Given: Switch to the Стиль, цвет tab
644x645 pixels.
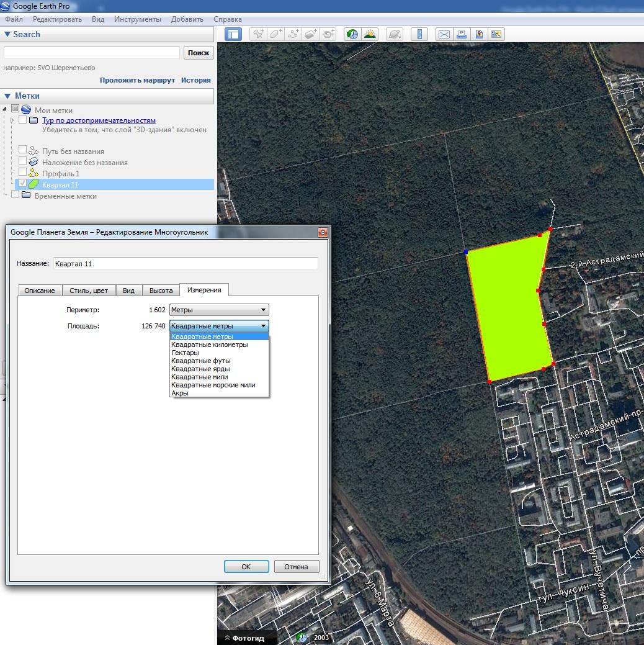Looking at the screenshot, I should 89,291.
